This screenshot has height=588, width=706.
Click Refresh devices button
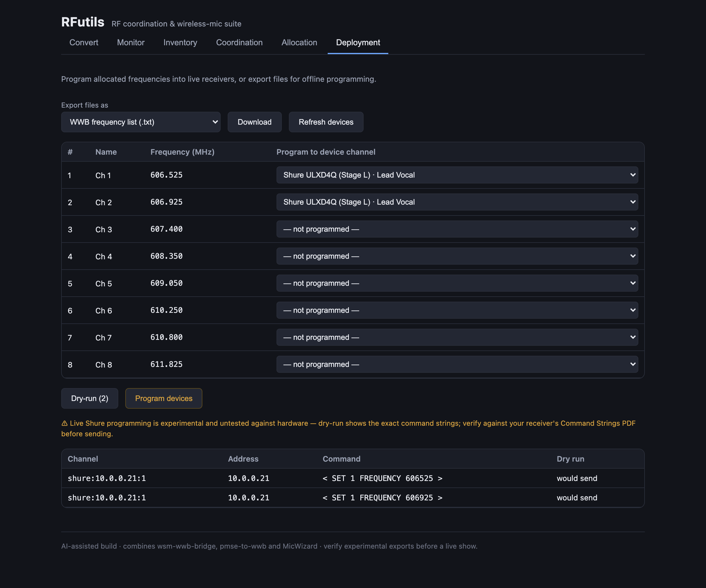pos(326,122)
